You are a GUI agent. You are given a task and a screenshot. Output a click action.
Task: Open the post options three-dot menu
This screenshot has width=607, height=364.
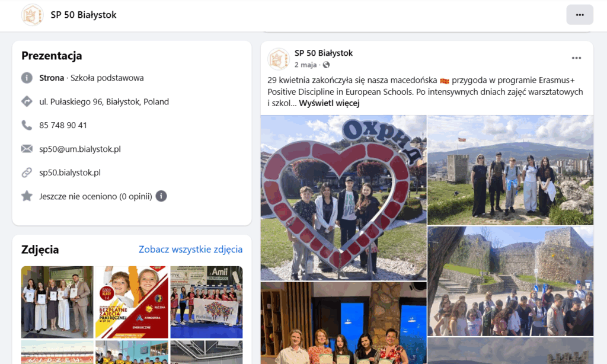point(576,58)
